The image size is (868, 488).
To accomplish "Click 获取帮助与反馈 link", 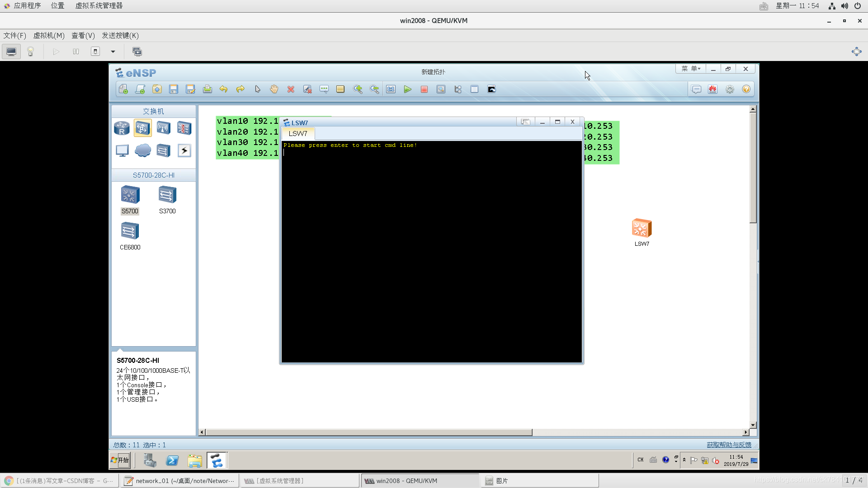I will pos(729,445).
